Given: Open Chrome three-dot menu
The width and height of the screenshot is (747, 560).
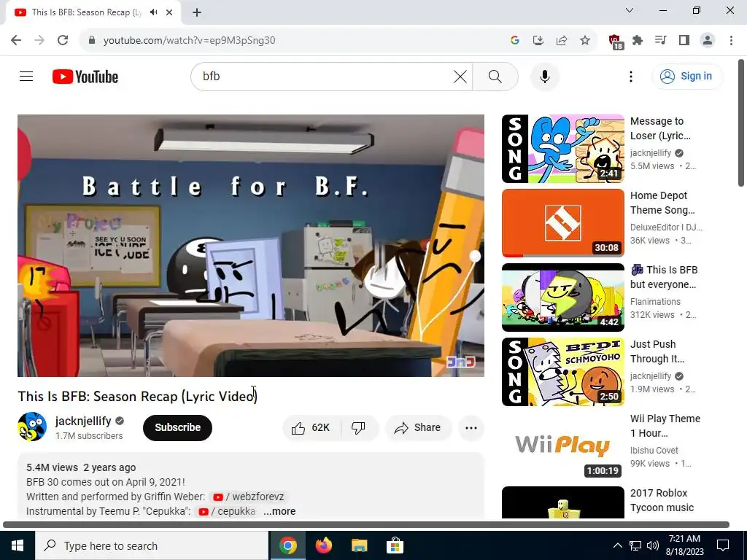Looking at the screenshot, I should (x=731, y=40).
